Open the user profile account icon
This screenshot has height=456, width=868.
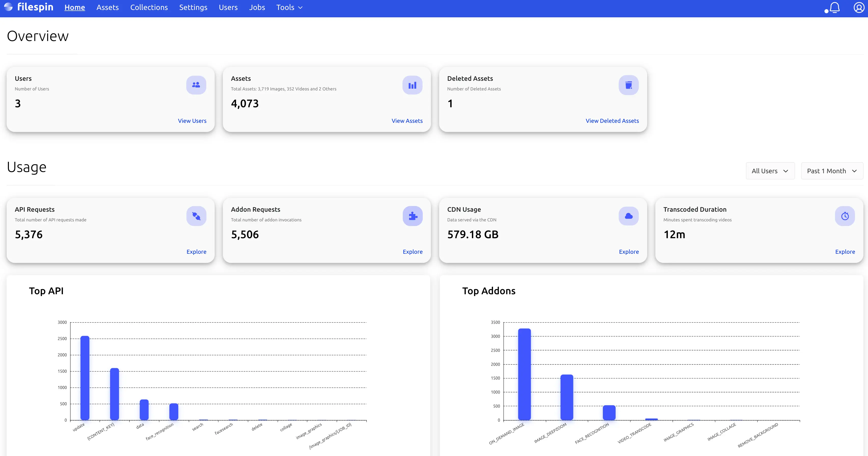coord(859,7)
